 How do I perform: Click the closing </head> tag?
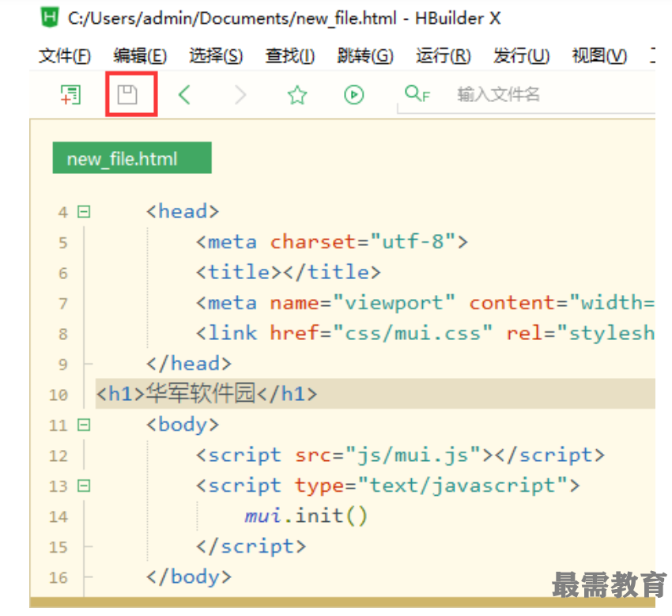click(189, 364)
